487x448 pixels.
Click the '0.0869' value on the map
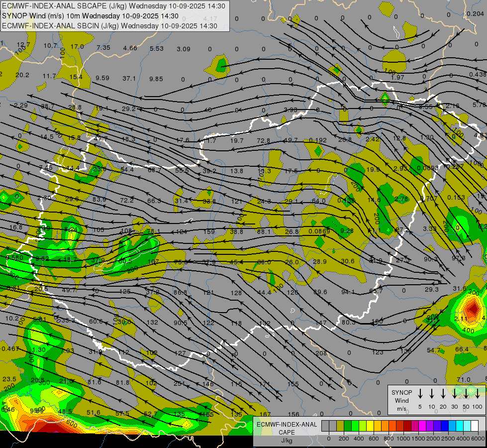pyautogui.click(x=319, y=231)
